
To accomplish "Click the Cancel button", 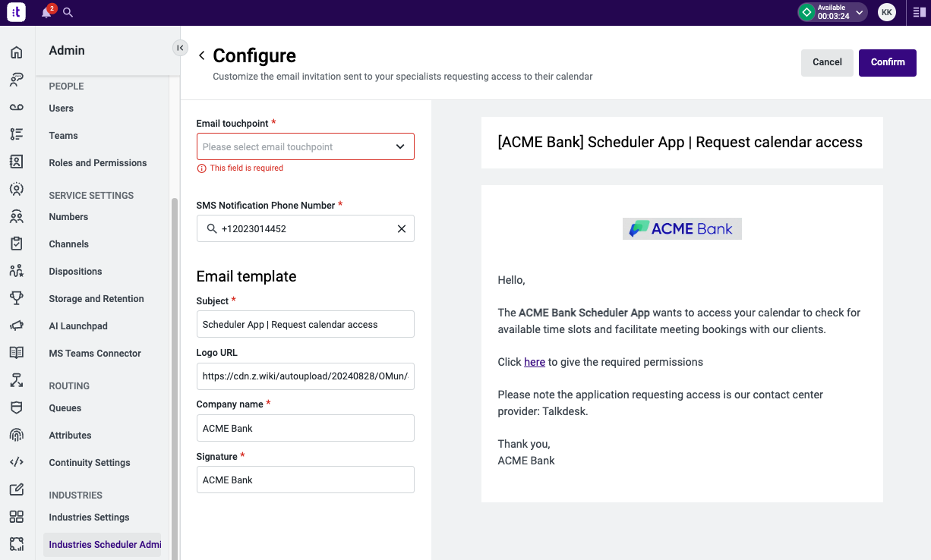I will tap(827, 62).
